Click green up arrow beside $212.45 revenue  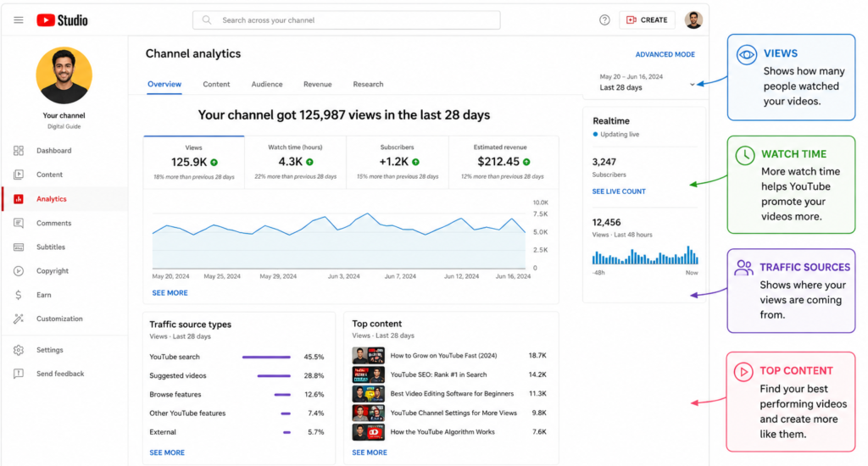(x=526, y=162)
